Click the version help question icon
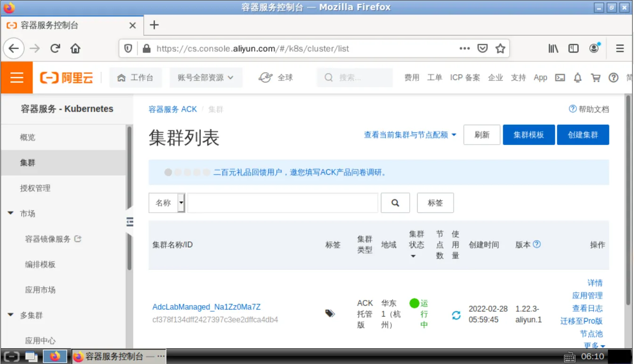 pyautogui.click(x=536, y=244)
